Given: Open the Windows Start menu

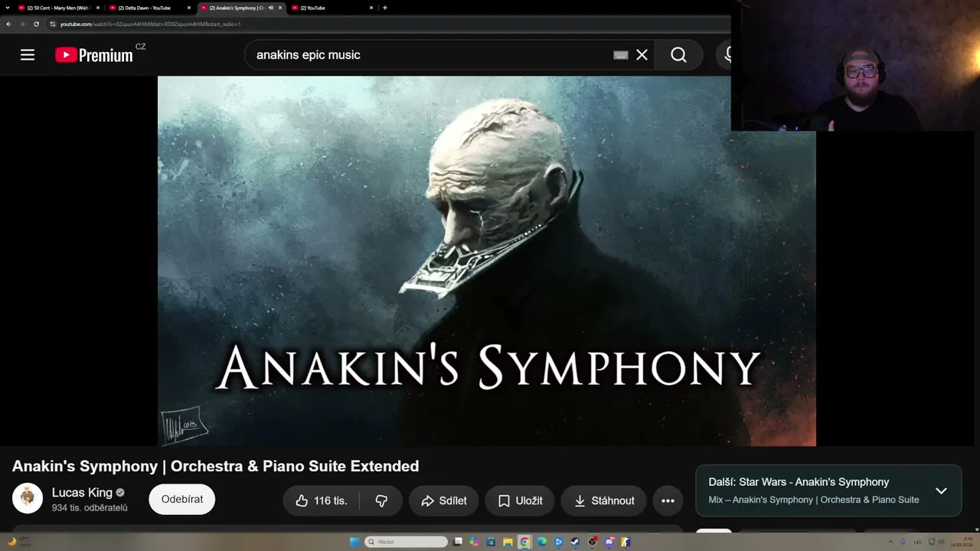Looking at the screenshot, I should click(354, 542).
